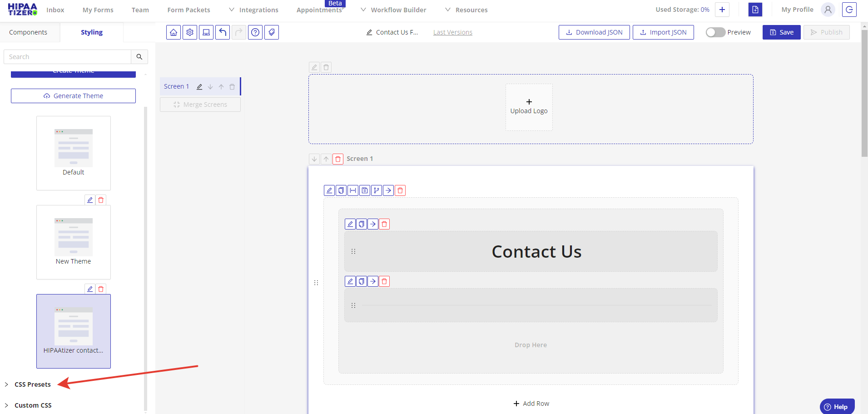The image size is (868, 414).
Task: Edit the New Theme pencil icon
Action: [90, 200]
